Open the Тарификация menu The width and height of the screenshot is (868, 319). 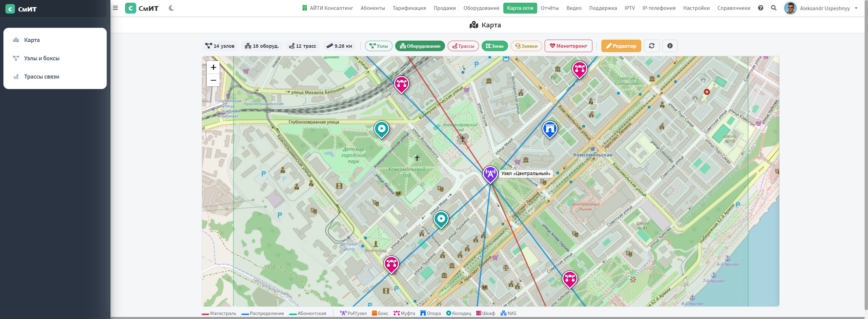(x=409, y=8)
